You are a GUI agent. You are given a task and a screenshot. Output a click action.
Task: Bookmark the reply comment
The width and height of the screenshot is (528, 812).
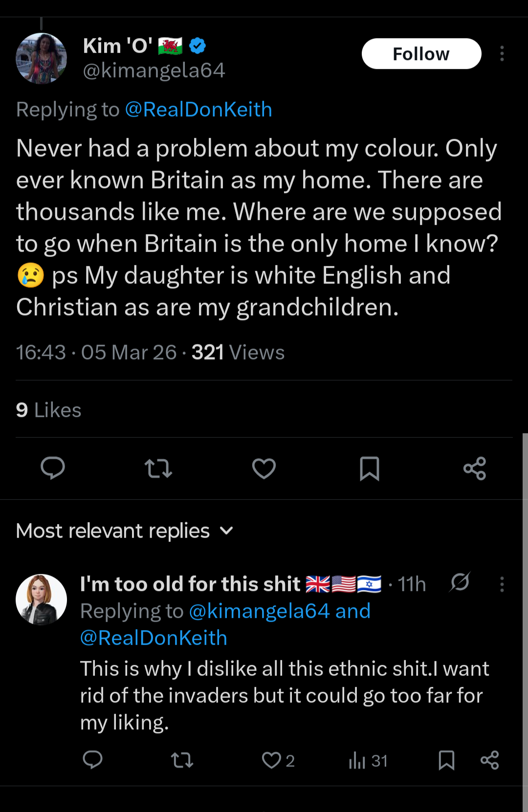446,760
